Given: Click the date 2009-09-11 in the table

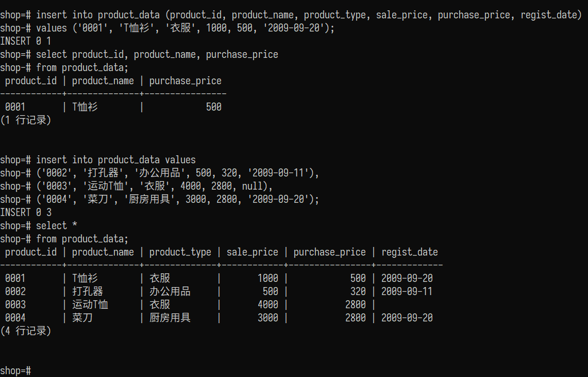Looking at the screenshot, I should [x=407, y=292].
